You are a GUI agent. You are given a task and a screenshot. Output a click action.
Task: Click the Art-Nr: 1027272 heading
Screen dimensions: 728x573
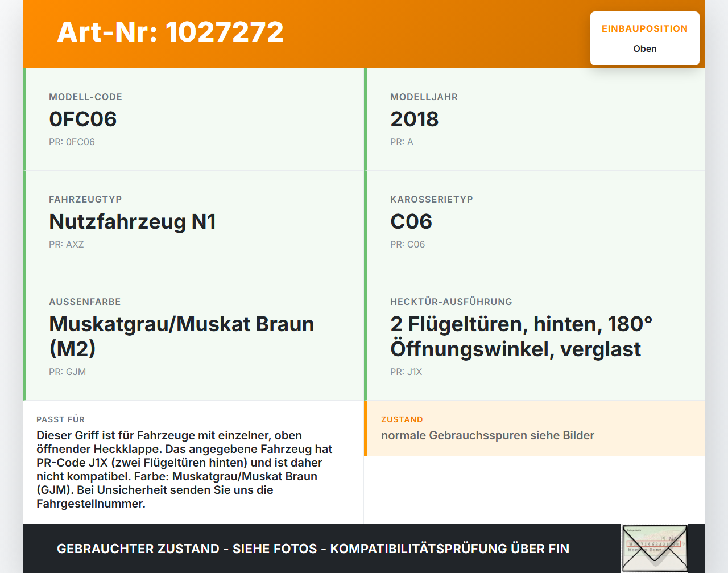tap(170, 32)
